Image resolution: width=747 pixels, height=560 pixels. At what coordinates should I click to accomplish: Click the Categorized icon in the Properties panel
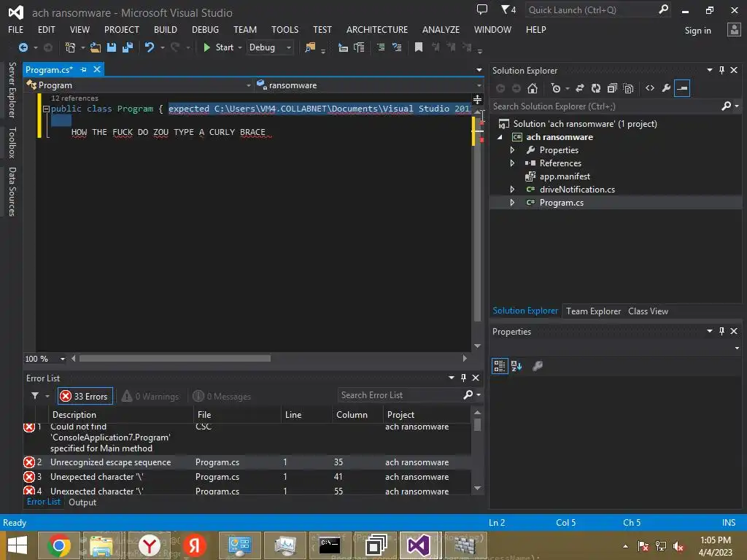coord(499,366)
